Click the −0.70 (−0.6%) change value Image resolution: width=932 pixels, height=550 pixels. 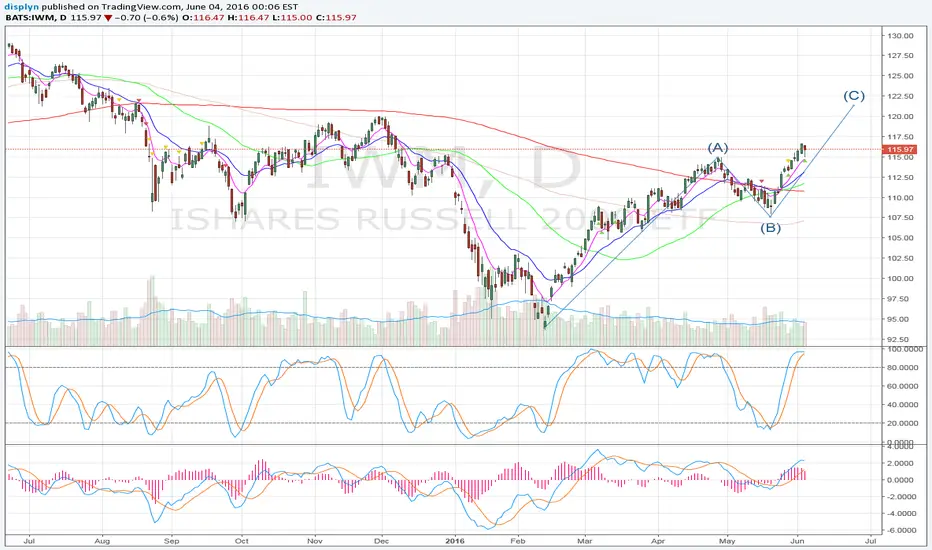146,17
